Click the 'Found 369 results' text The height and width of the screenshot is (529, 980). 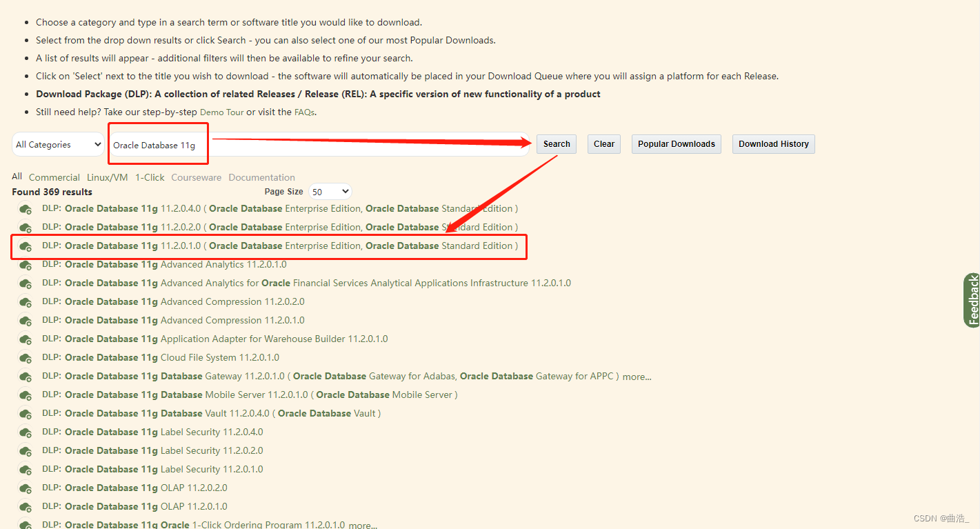coord(52,192)
